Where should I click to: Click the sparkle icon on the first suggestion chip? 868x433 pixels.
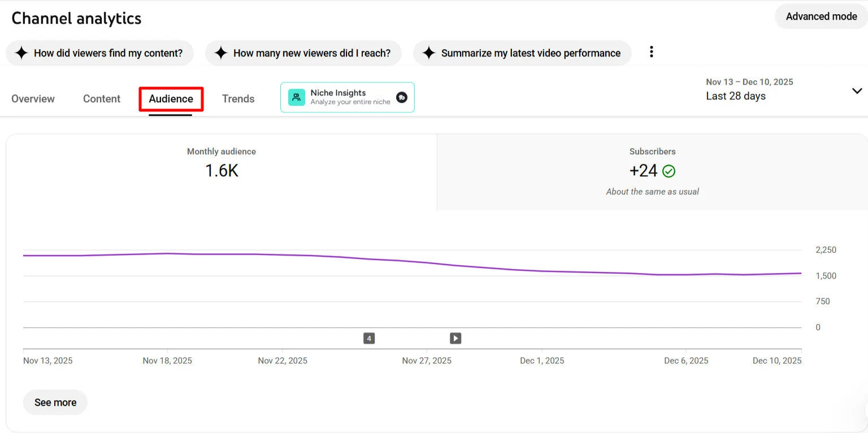pyautogui.click(x=21, y=53)
